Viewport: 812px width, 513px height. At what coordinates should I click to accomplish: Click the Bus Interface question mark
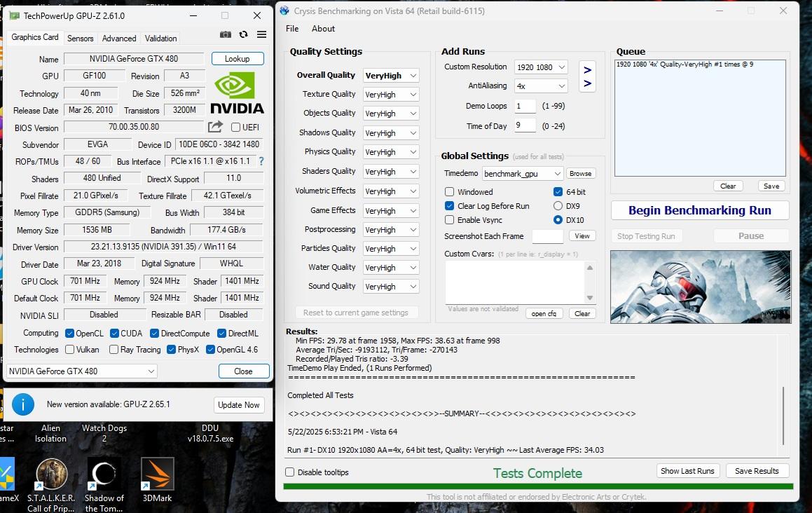[261, 161]
